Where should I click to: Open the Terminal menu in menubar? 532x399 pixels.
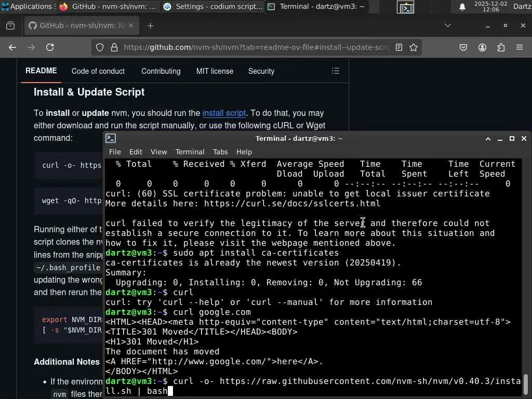click(190, 152)
